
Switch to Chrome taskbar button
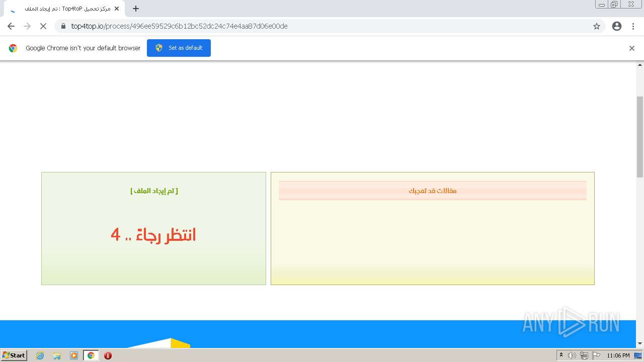[x=91, y=355]
